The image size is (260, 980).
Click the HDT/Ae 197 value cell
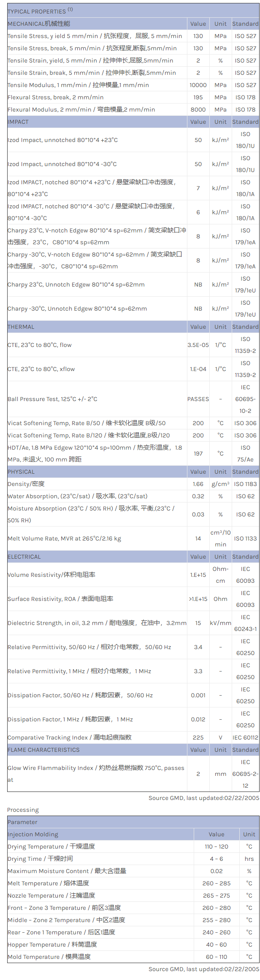coord(198,453)
